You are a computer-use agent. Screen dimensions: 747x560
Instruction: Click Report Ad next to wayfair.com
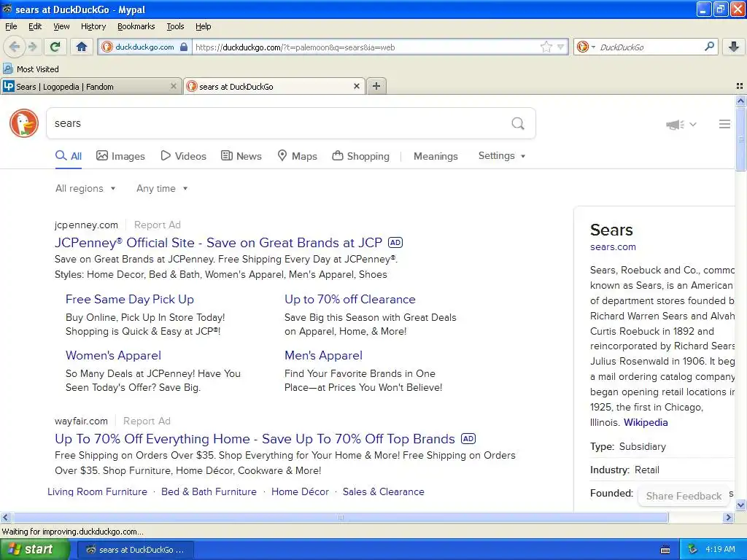point(147,421)
